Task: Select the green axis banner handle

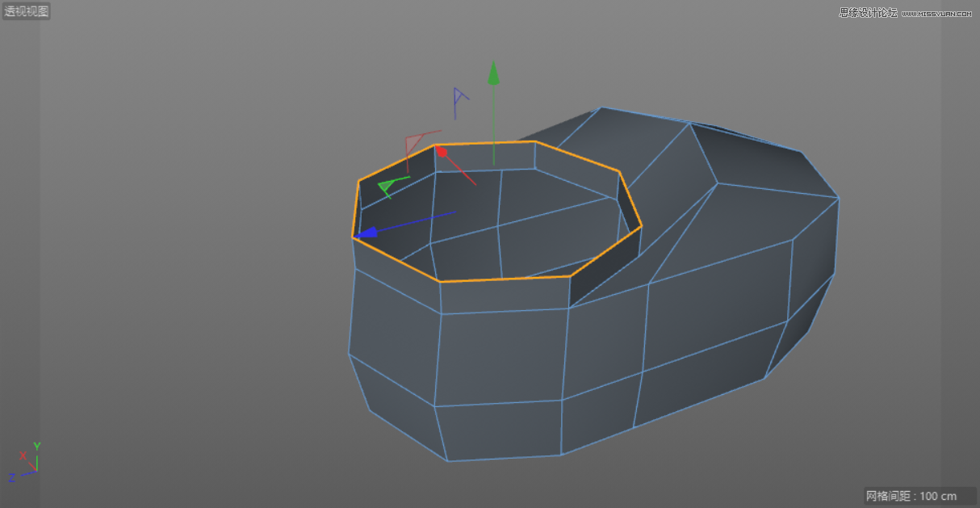Action: (386, 186)
